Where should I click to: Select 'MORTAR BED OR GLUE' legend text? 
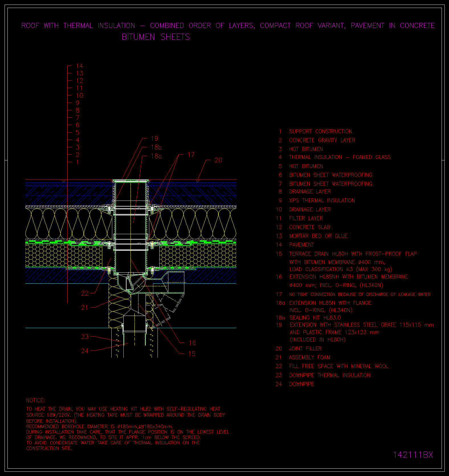pos(318,236)
